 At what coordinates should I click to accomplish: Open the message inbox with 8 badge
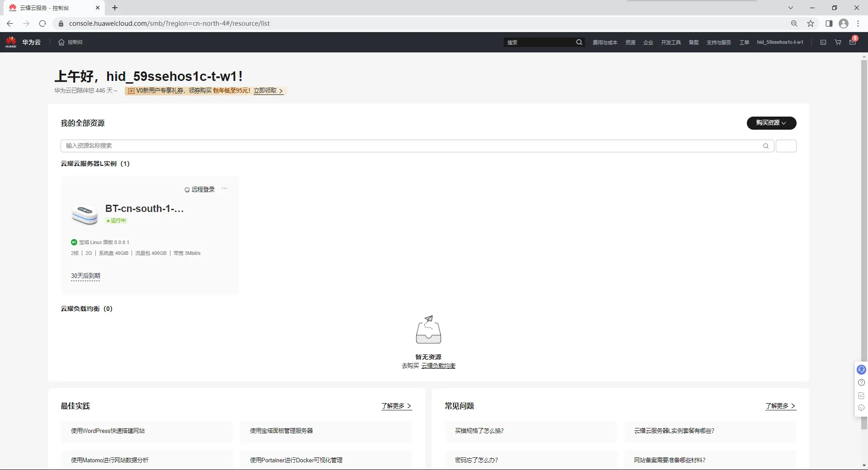[853, 41]
